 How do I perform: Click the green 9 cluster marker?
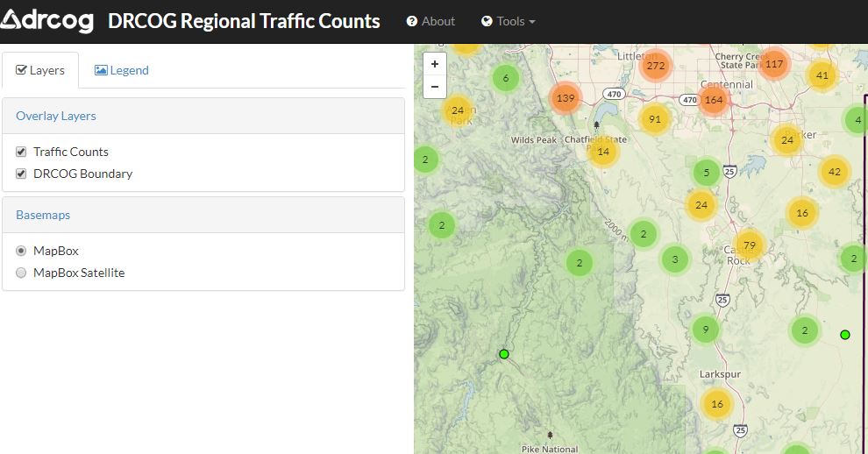click(x=706, y=330)
